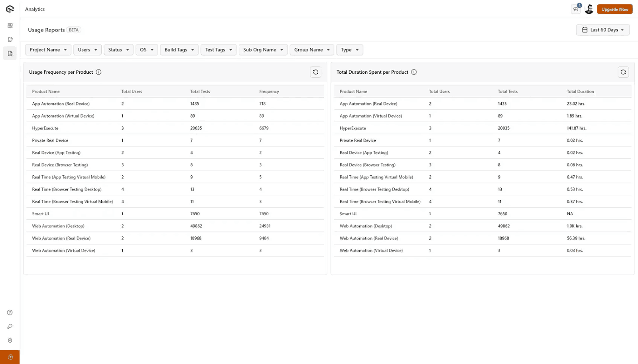The height and width of the screenshot is (364, 638).
Task: Select the highlighted reports icon in sidebar
Action: click(10, 53)
